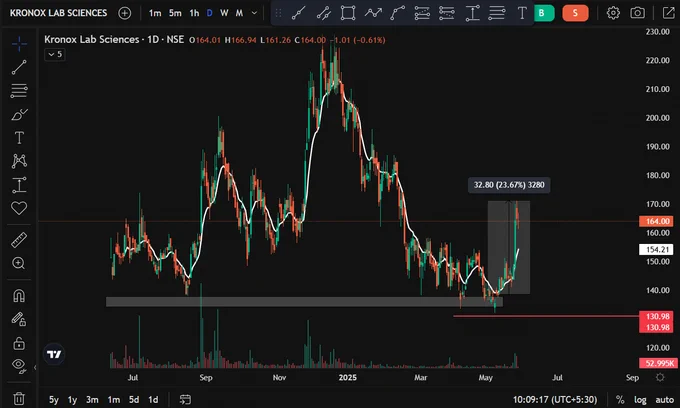Activate the zoom in tool

tap(19, 263)
